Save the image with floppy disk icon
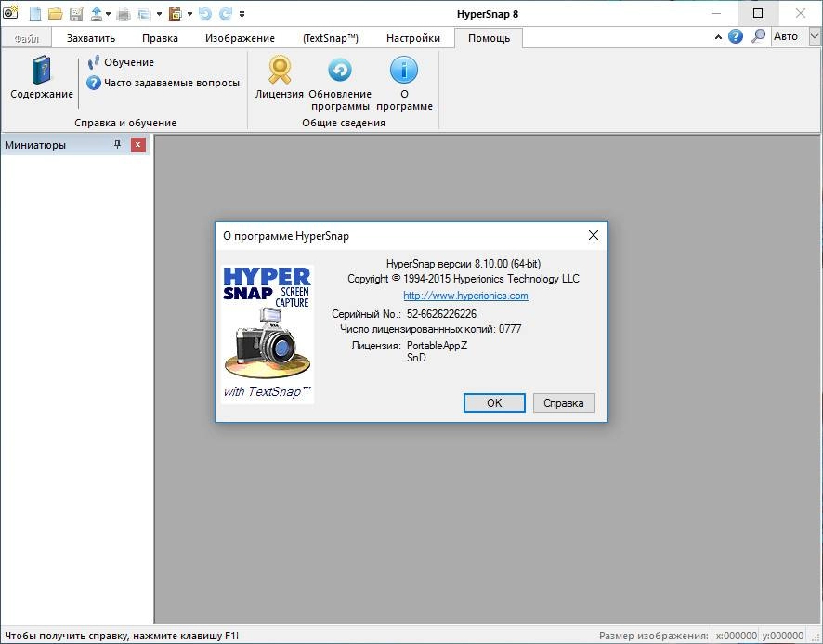The image size is (823, 644). pos(76,14)
